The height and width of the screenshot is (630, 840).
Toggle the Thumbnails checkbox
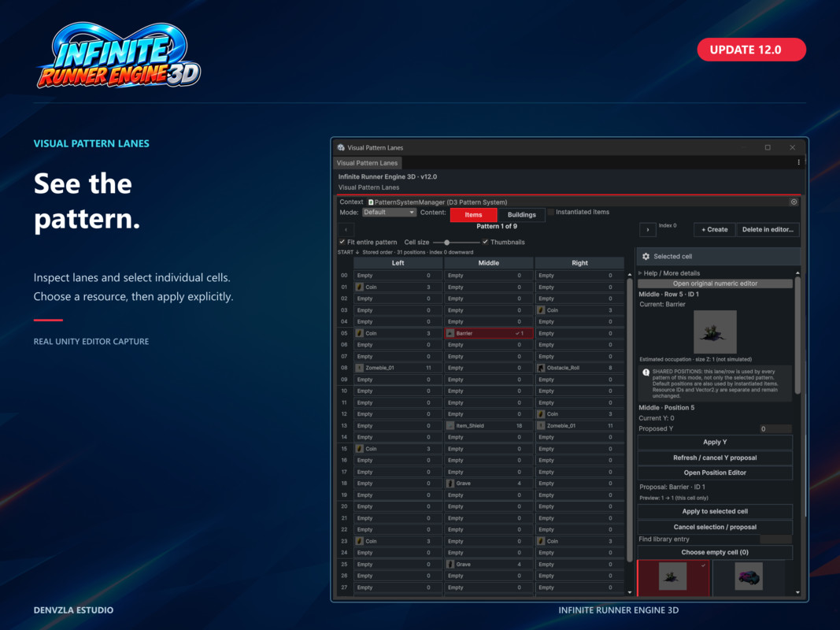485,242
